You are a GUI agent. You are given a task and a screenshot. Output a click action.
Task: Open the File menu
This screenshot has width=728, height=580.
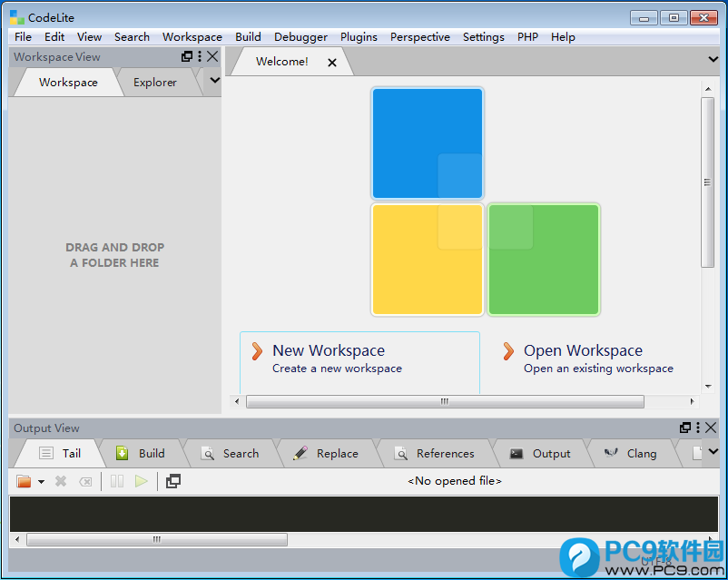pyautogui.click(x=23, y=36)
